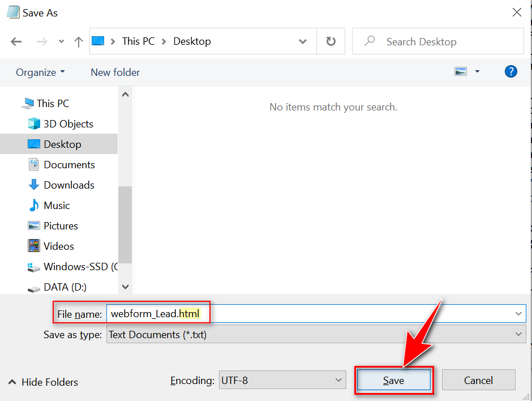Viewport: 532px width, 401px height.
Task: Open Videos folder in navigation pane
Action: (x=58, y=246)
